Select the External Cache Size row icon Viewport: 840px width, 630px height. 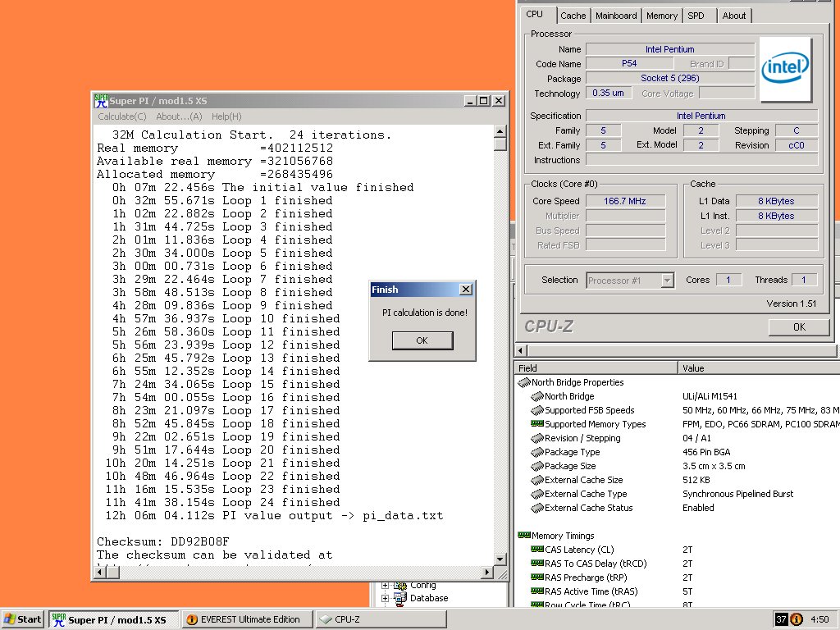coord(536,480)
